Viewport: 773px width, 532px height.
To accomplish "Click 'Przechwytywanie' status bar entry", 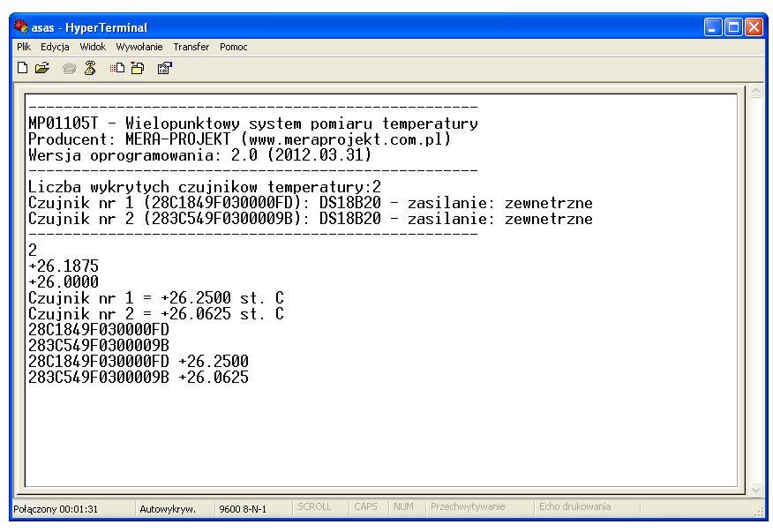I will [x=468, y=506].
